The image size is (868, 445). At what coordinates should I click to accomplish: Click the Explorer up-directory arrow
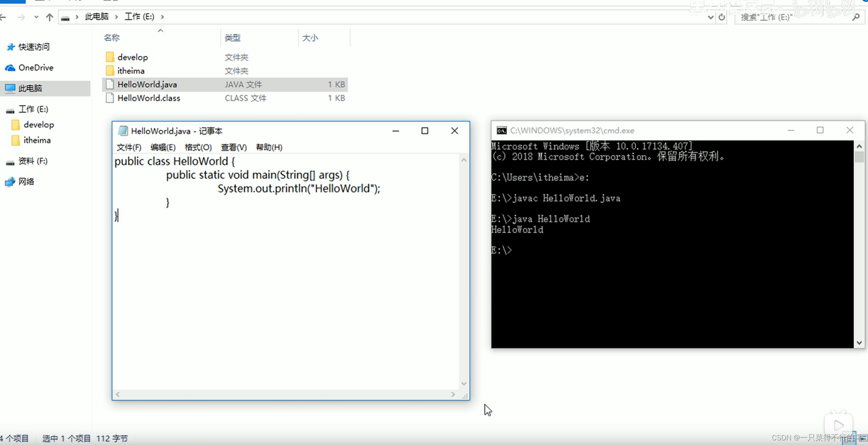point(49,17)
